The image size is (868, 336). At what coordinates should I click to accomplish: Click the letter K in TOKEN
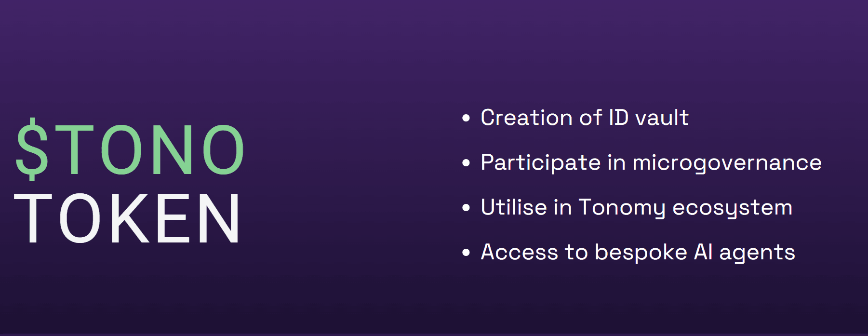(x=130, y=218)
